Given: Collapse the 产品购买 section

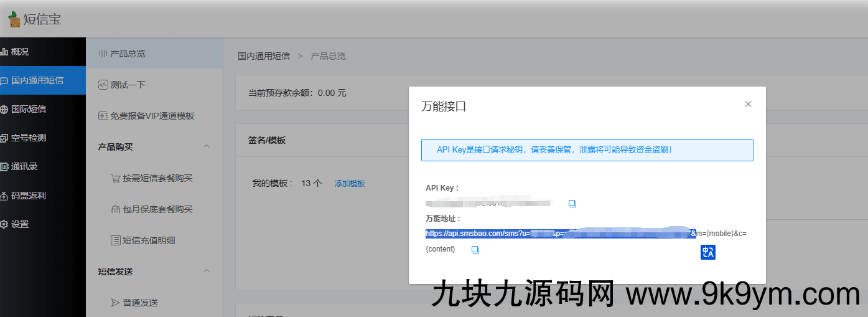Looking at the screenshot, I should pyautogui.click(x=207, y=147).
